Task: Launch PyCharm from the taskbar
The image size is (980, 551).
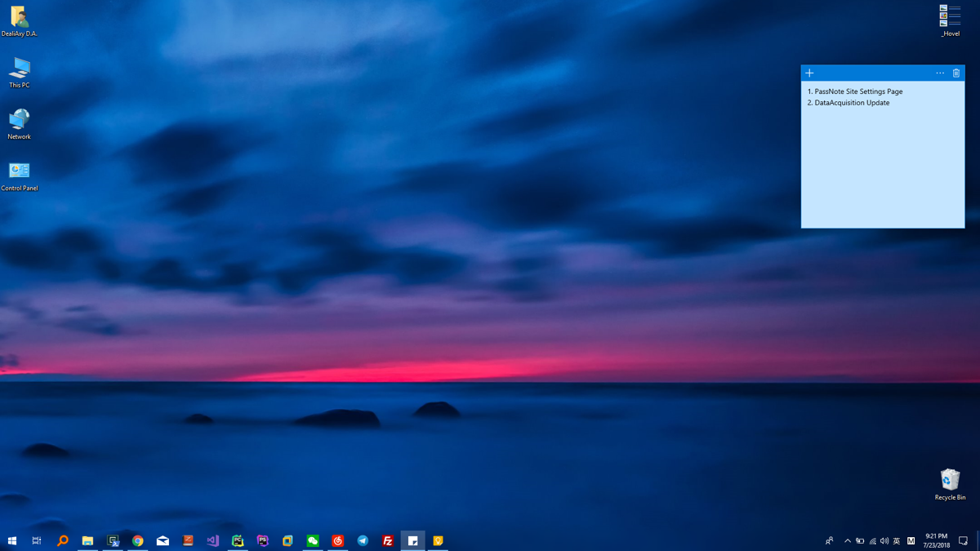Action: [x=238, y=540]
